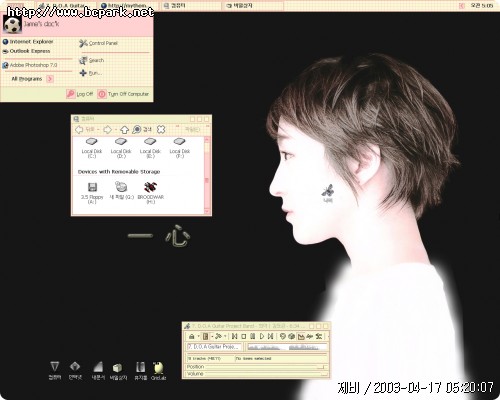Click the cross-shaped icon beside Search
This screenshot has width=500, height=400.
coord(161,129)
